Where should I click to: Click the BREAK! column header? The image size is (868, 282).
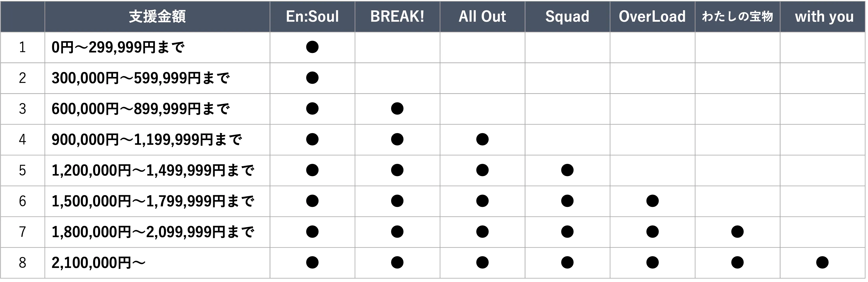pyautogui.click(x=397, y=16)
